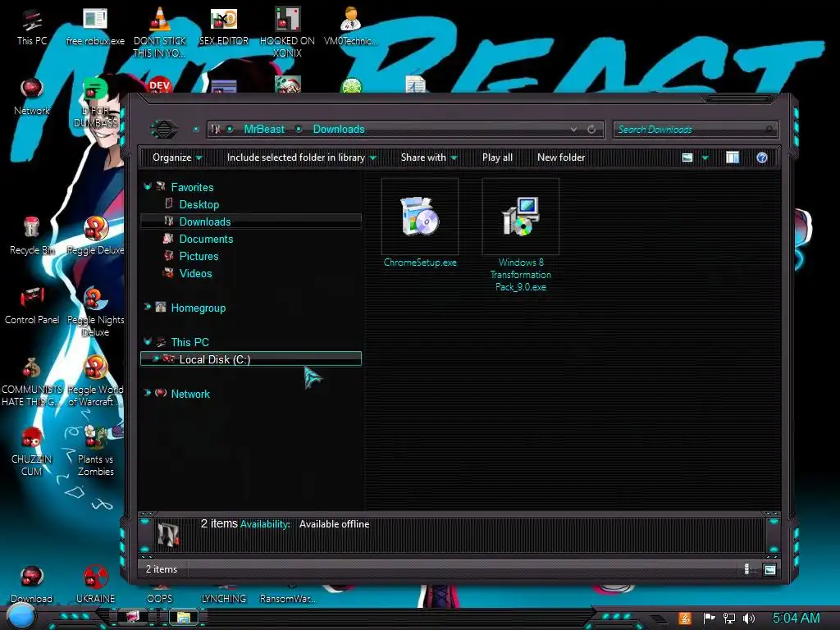This screenshot has width=840, height=630.
Task: Switch to details view in status bar
Action: [747, 569]
